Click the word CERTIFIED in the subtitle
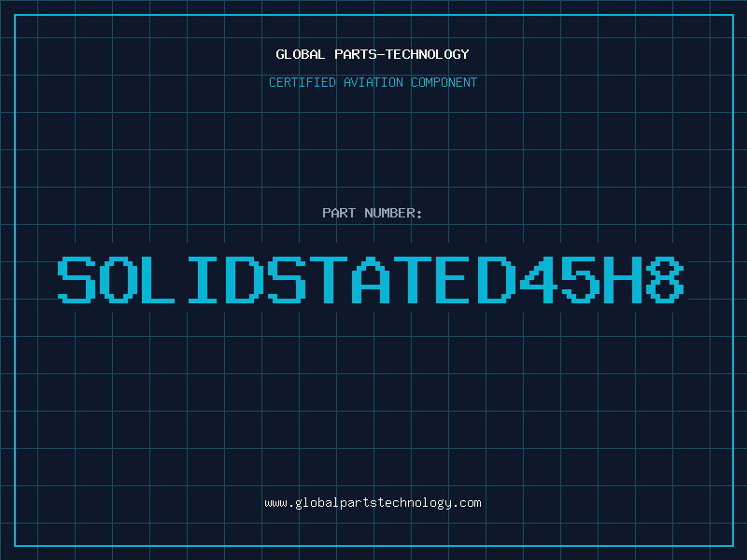This screenshot has height=560, width=747. pyautogui.click(x=303, y=82)
